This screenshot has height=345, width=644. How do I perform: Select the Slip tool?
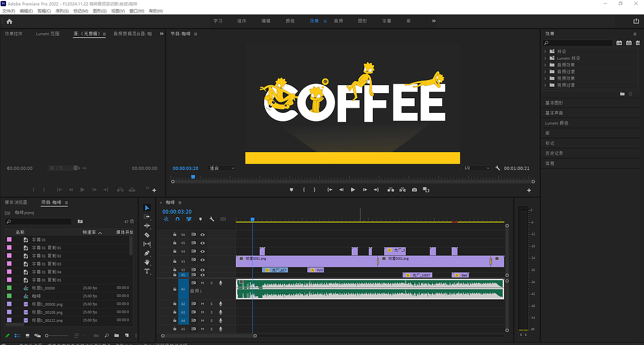(x=147, y=244)
